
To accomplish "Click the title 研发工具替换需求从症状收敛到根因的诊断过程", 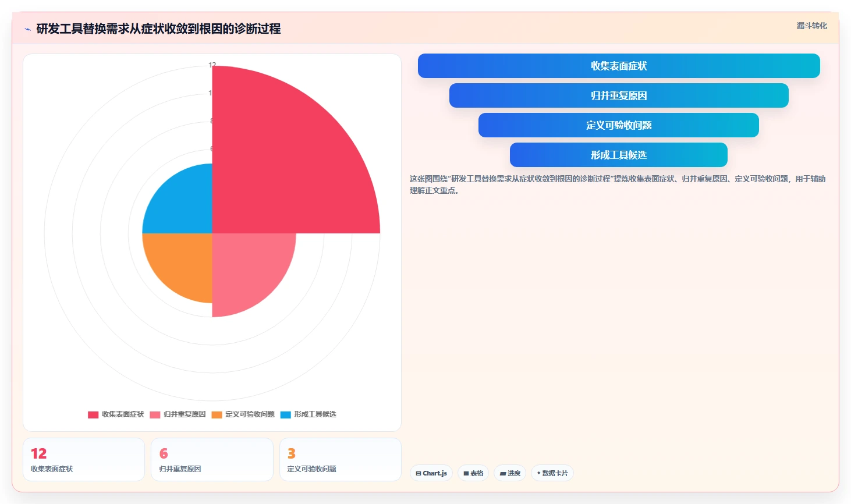I will click(158, 29).
